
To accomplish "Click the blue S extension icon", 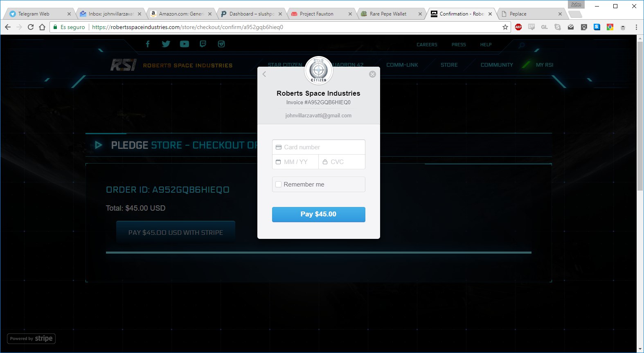I will pyautogui.click(x=597, y=27).
